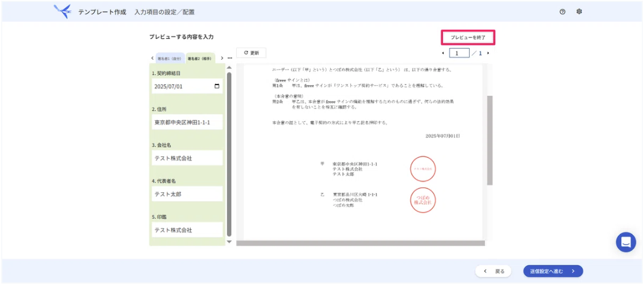This screenshot has width=644, height=285.
Task: Click the form panel vertical scrollbar thumb
Action: pyautogui.click(x=229, y=155)
